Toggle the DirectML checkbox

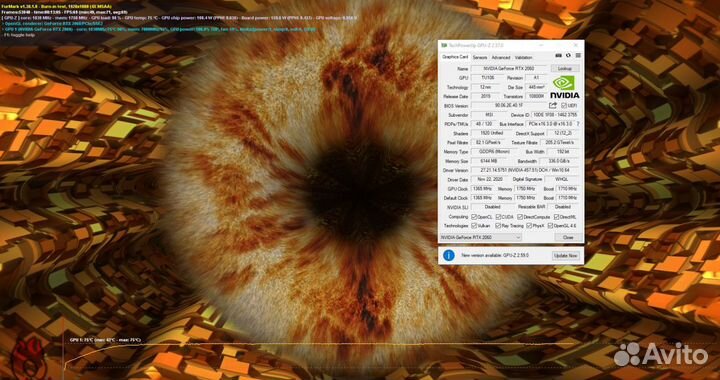pyautogui.click(x=557, y=217)
